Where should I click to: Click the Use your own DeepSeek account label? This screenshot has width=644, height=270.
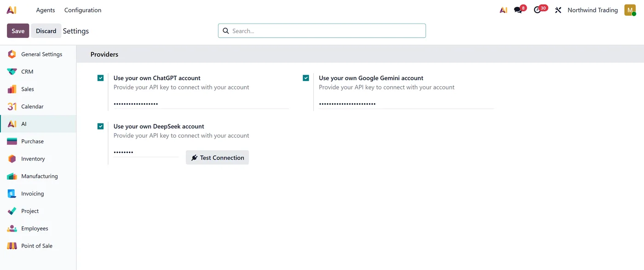pos(159,126)
